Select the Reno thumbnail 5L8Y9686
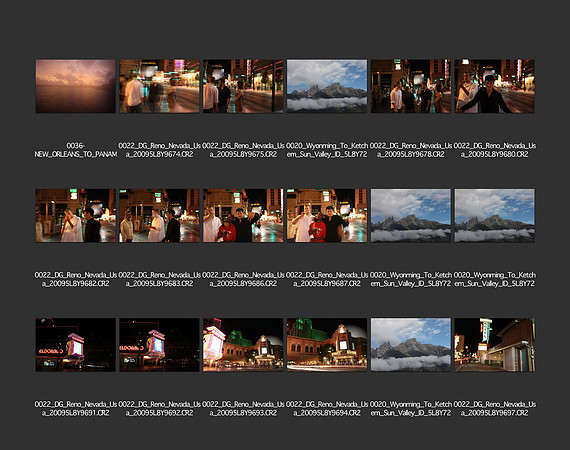This screenshot has height=450, width=570. (243, 216)
